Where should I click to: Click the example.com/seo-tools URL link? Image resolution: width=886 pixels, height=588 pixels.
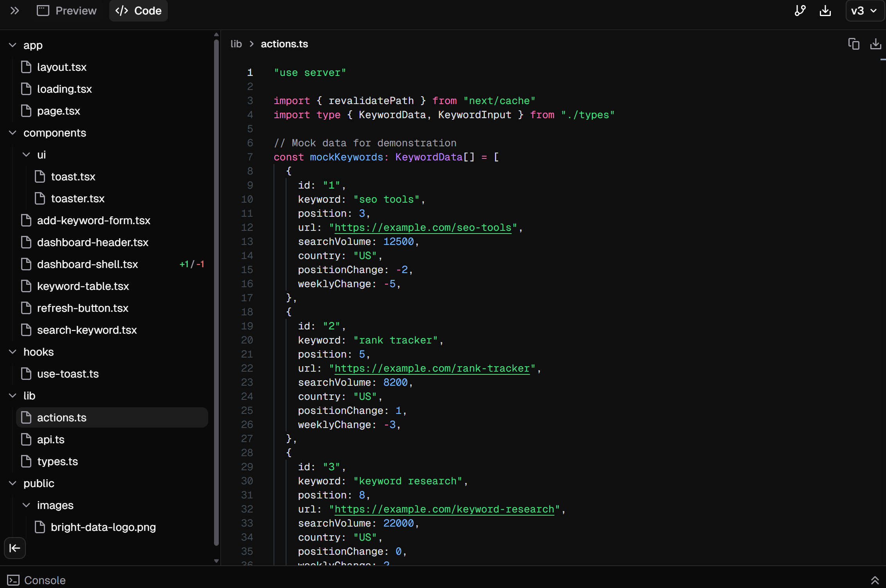click(423, 227)
